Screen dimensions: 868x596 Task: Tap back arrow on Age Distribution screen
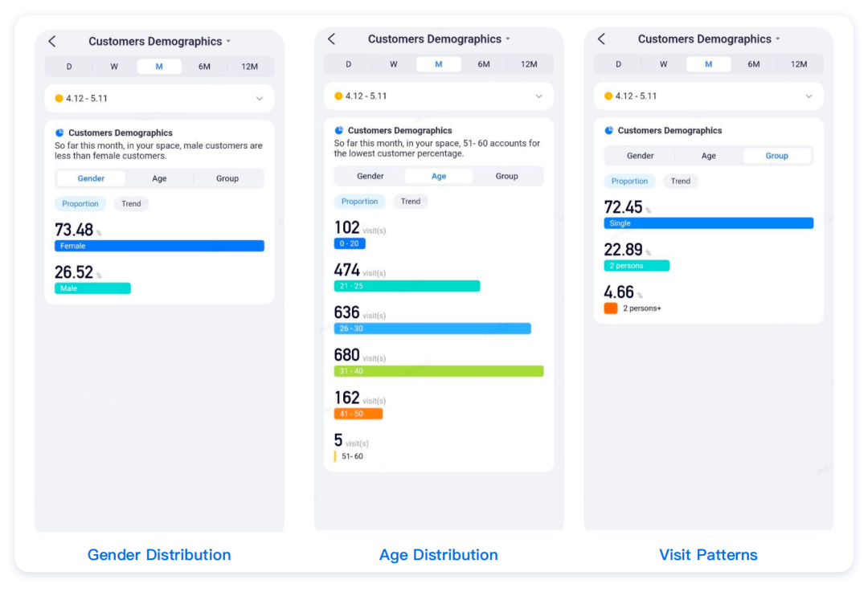[x=331, y=39]
